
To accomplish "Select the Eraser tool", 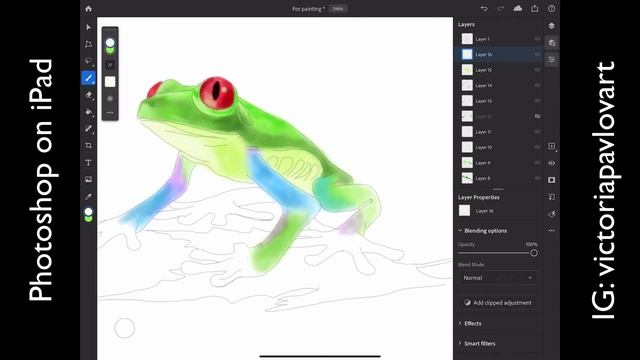I will pyautogui.click(x=89, y=95).
